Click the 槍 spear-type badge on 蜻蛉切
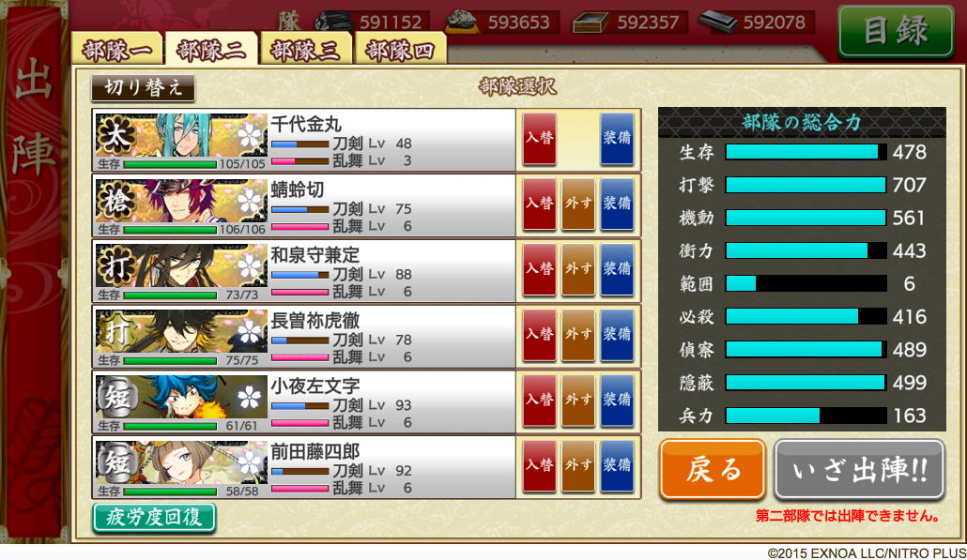 (115, 201)
